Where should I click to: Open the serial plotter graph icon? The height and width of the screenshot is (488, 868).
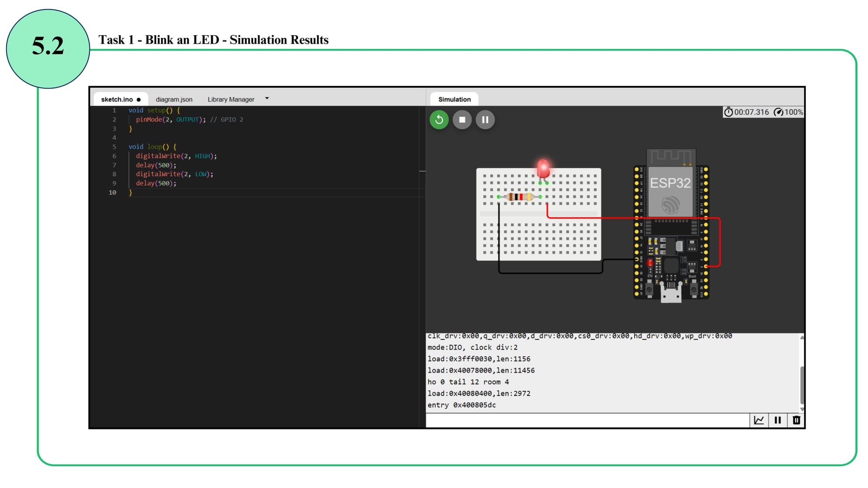(x=759, y=420)
